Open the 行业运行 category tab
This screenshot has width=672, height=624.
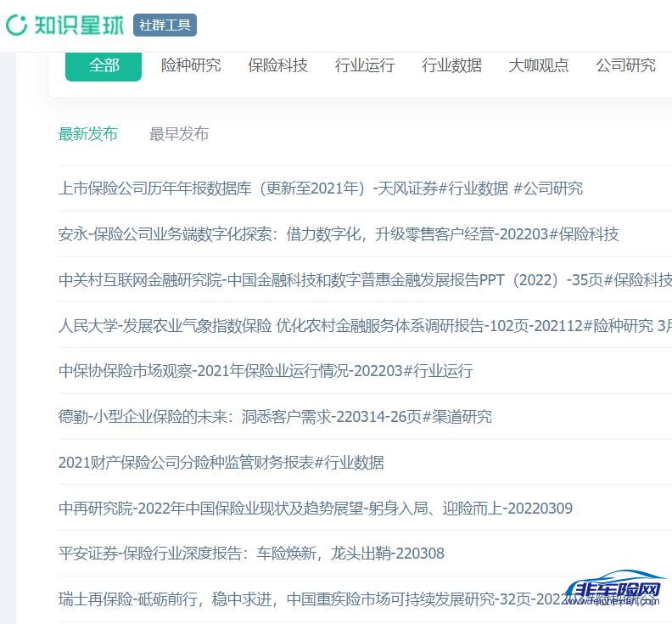pos(365,65)
